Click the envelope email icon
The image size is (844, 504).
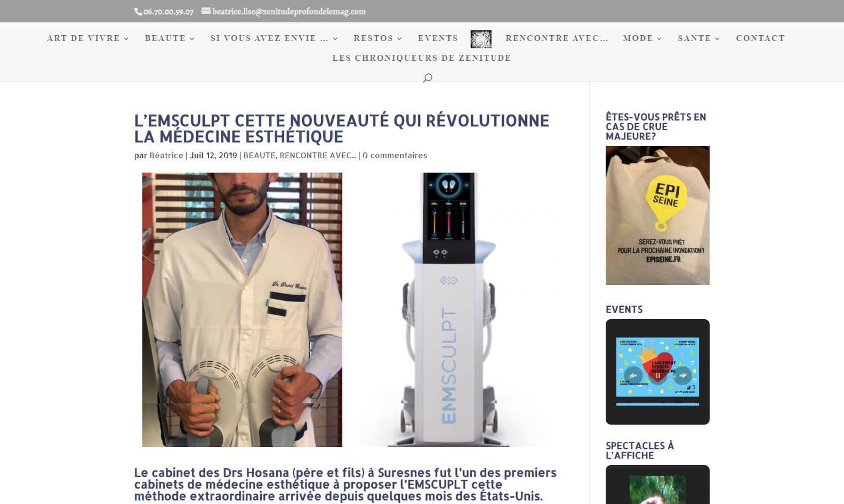click(206, 11)
